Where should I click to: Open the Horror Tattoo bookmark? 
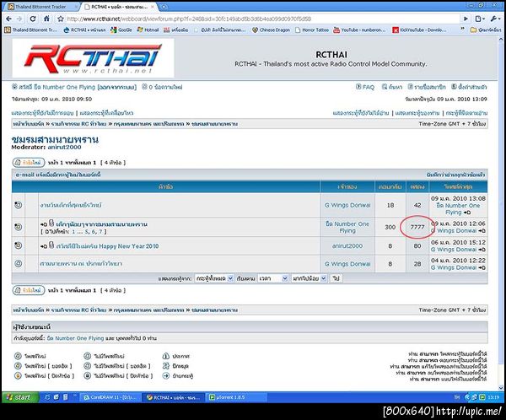312,30
